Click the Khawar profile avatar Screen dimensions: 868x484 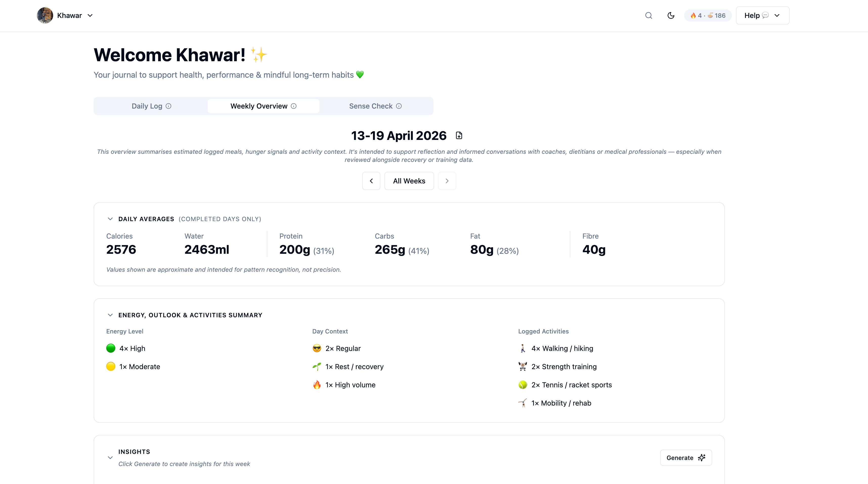[45, 15]
